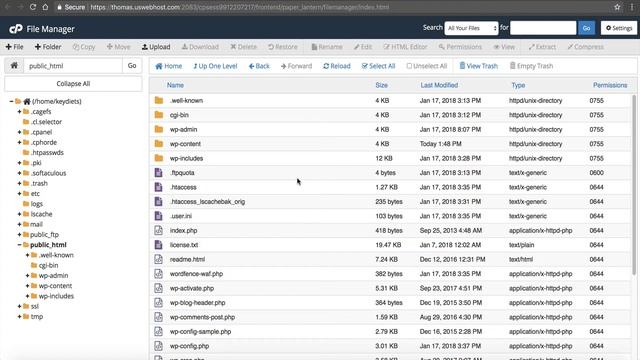Click the cPanel logo icon
The height and width of the screenshot is (360, 640).
click(x=16, y=29)
